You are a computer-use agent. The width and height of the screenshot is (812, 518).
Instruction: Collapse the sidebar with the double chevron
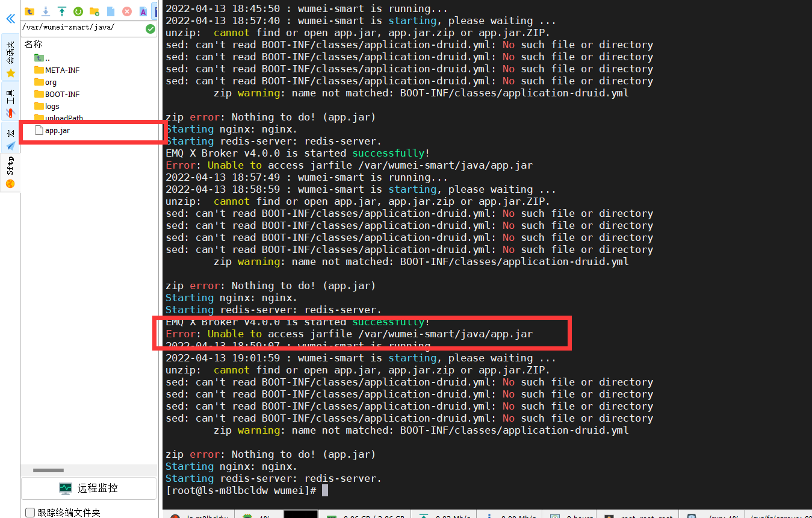tap(10, 19)
